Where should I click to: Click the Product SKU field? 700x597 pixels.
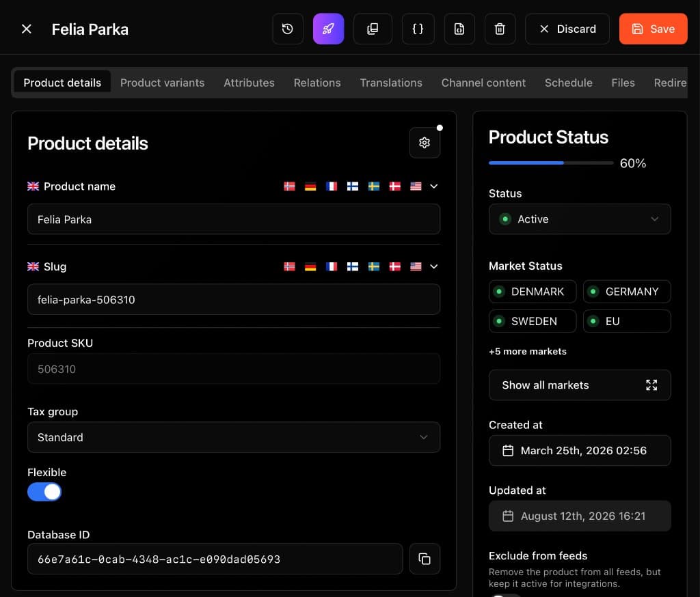tap(234, 369)
